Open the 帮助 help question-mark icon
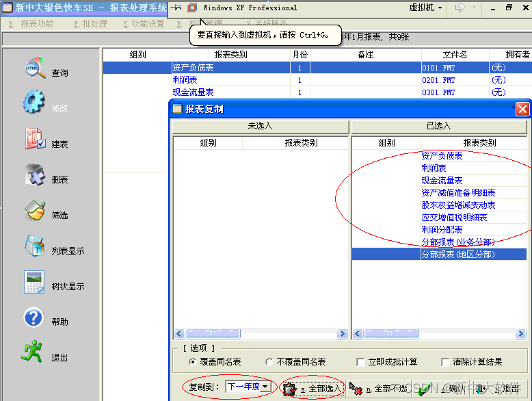 click(34, 318)
